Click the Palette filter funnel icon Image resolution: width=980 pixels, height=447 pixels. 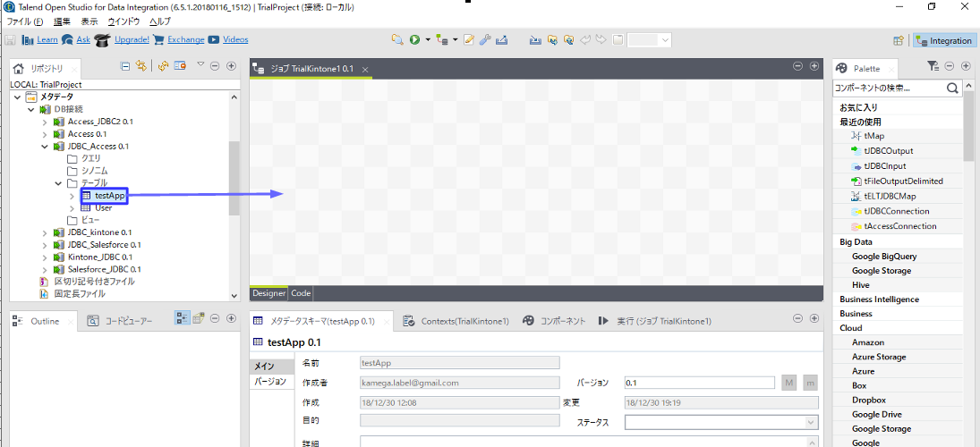933,65
